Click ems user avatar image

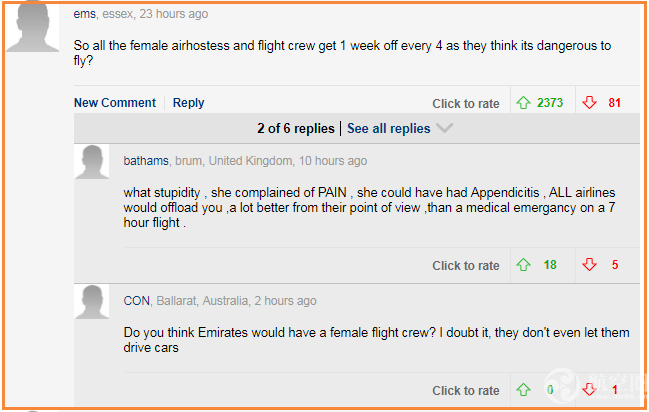coord(32,26)
